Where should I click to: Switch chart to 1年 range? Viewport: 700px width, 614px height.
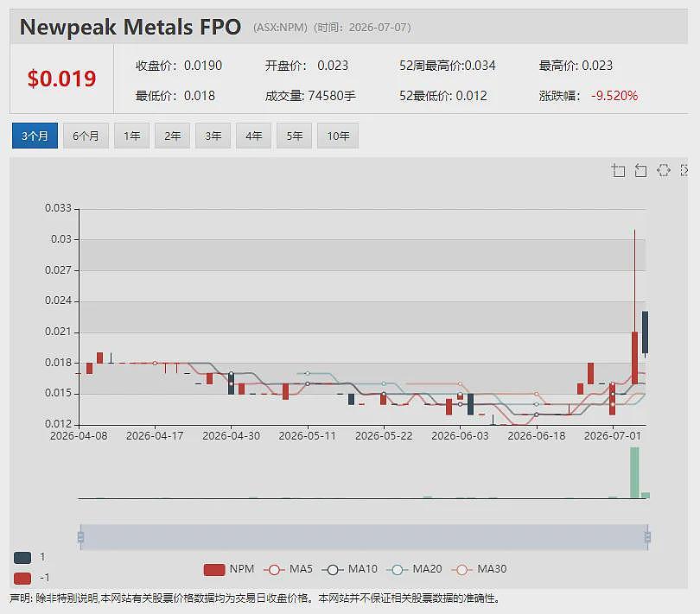click(x=131, y=136)
